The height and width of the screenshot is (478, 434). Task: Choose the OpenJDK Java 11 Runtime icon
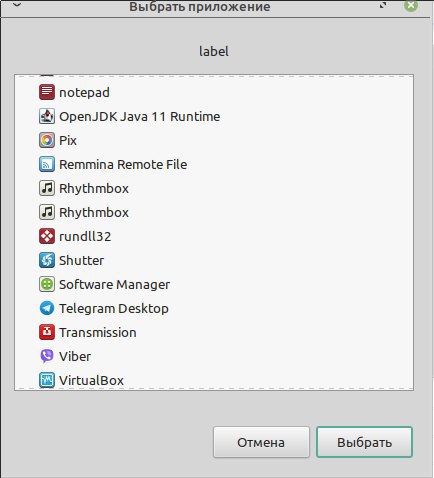(47, 116)
